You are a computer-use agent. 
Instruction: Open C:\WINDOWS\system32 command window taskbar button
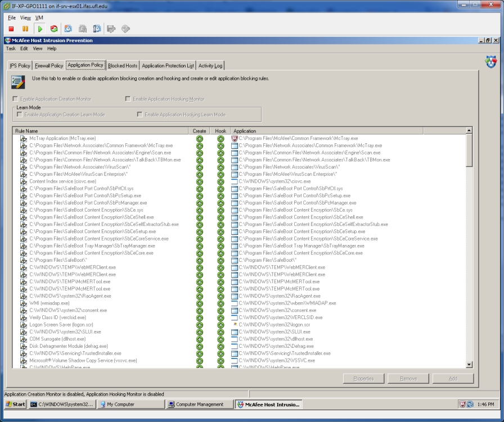62,405
